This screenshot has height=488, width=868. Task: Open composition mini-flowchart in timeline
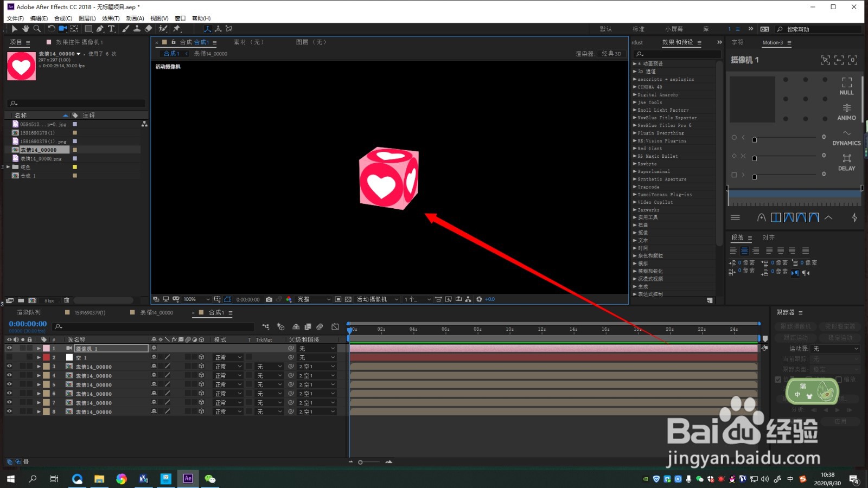265,326
